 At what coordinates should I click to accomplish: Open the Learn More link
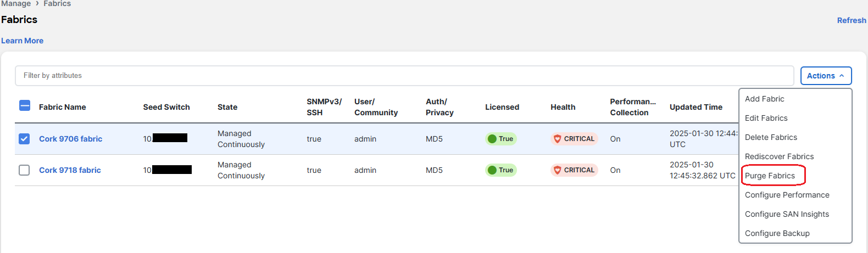tap(22, 41)
